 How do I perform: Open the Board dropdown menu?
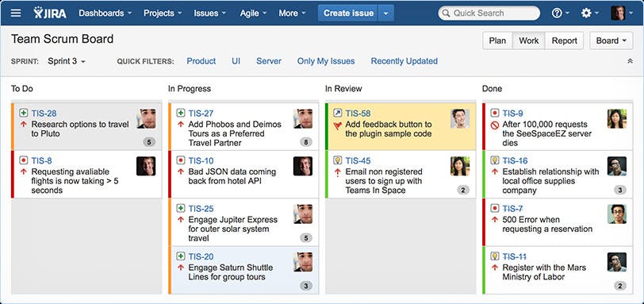click(611, 40)
